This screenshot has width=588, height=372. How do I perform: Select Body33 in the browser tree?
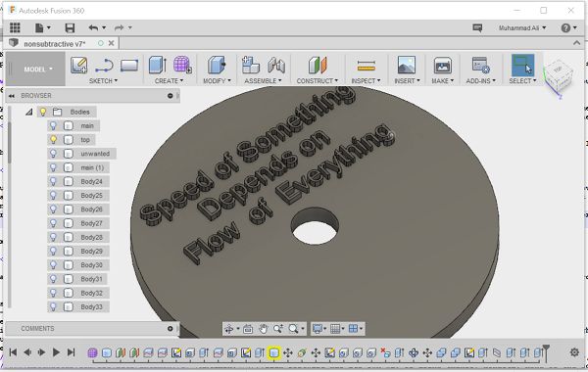[x=91, y=306]
